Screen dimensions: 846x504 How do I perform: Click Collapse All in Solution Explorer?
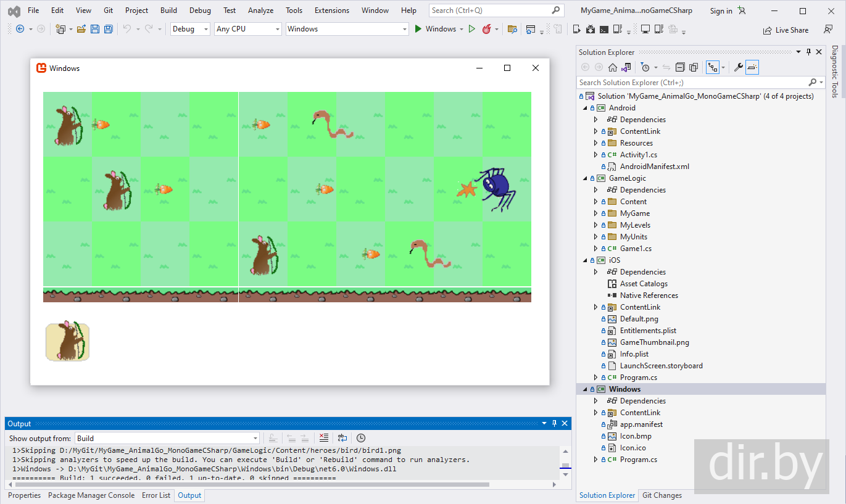(680, 67)
